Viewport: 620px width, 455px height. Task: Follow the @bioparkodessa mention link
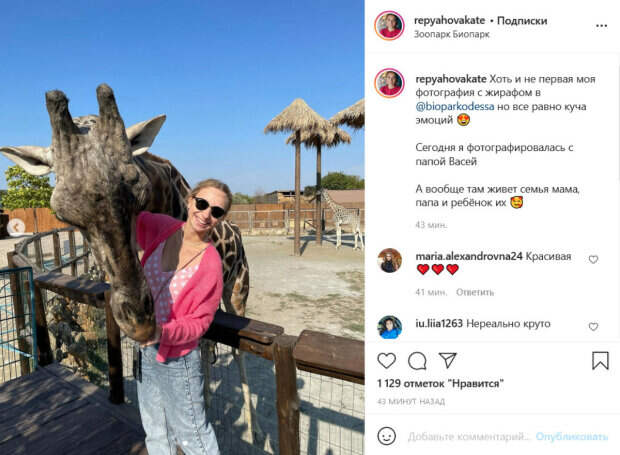(455, 106)
